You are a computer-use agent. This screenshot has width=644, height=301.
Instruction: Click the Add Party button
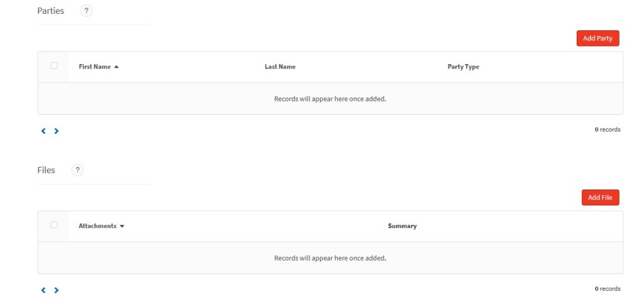597,38
